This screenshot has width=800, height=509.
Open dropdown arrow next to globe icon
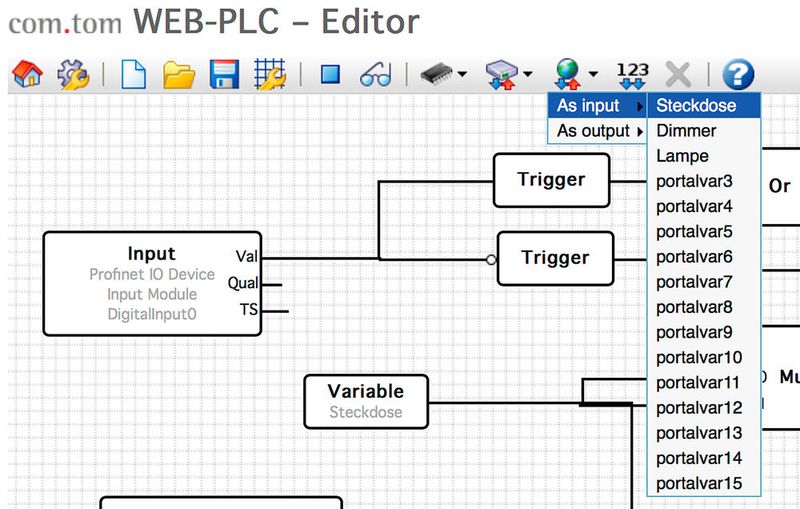click(x=593, y=74)
